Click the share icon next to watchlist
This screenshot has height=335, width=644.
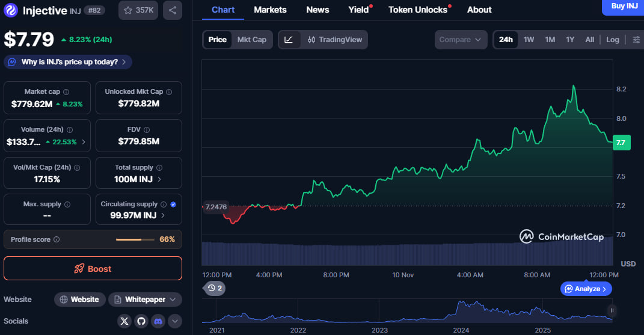coord(173,10)
